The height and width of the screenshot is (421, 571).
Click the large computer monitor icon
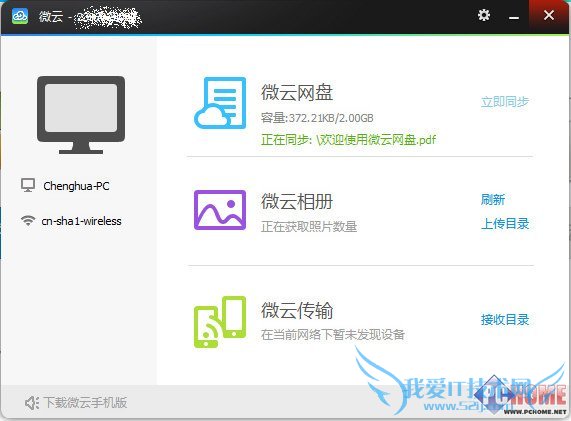tap(81, 115)
